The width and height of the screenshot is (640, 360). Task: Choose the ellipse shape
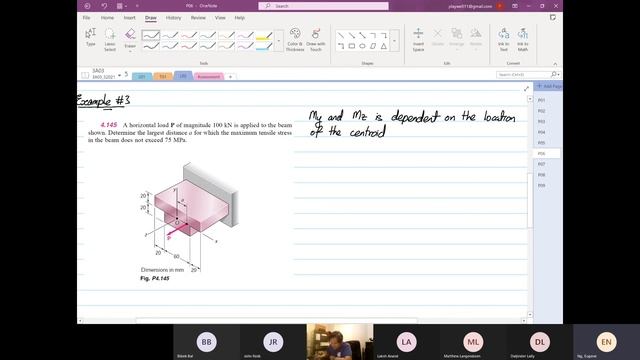[362, 46]
